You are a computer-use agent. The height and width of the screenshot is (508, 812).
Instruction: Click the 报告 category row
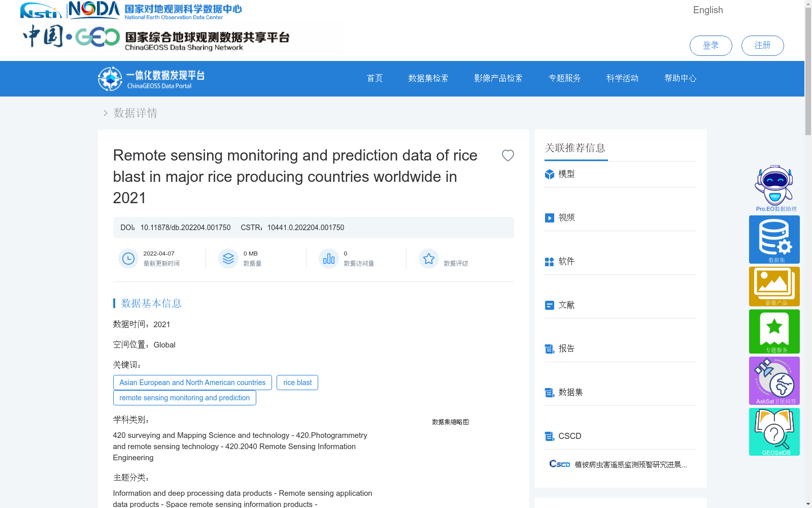point(621,349)
